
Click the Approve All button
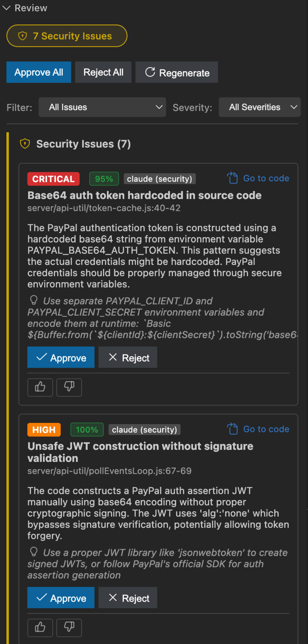38,72
